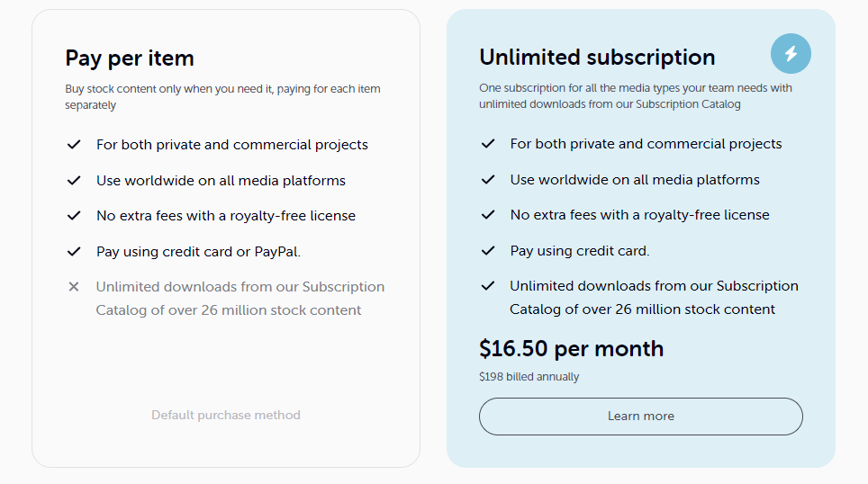Click the Learn more button
Image resolution: width=868 pixels, height=484 pixels.
(x=640, y=417)
